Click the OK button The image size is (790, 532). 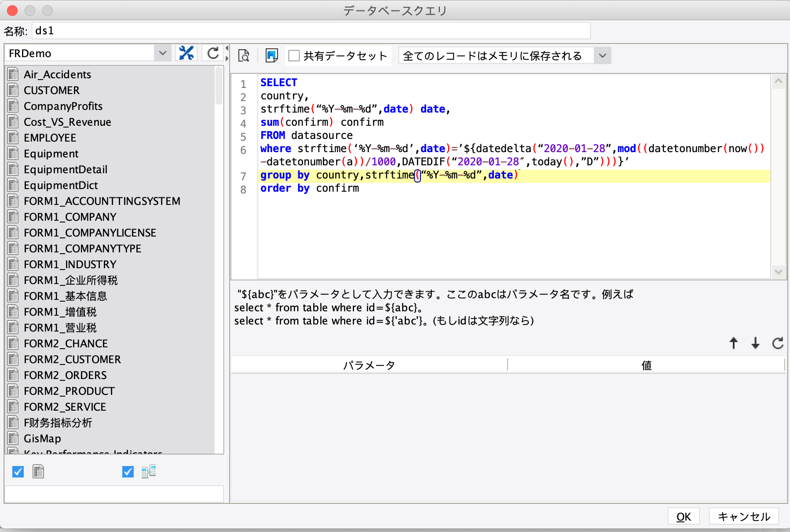point(684,516)
